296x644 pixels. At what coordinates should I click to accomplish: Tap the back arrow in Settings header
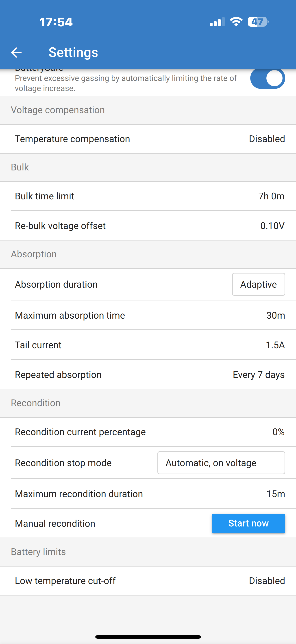point(16,53)
